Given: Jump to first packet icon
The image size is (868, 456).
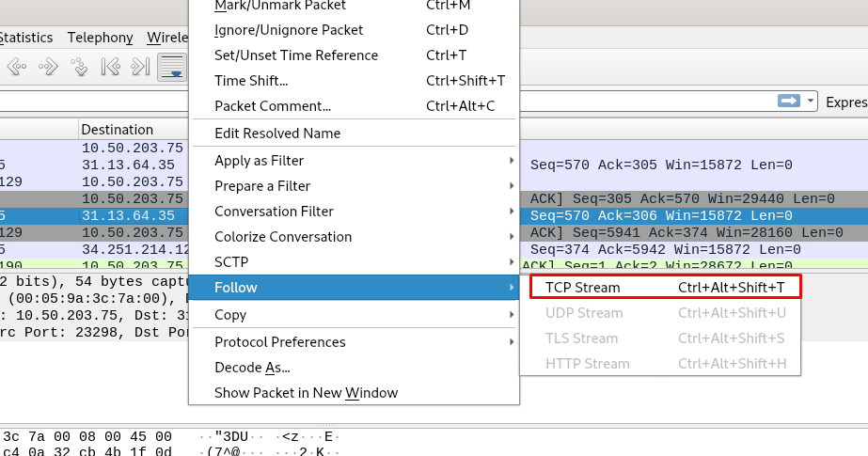Looking at the screenshot, I should pyautogui.click(x=111, y=67).
